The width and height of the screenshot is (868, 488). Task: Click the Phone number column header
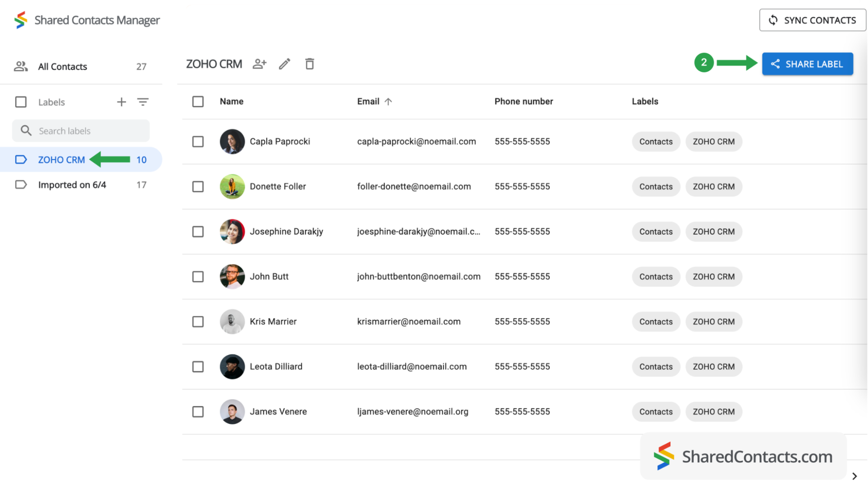pos(524,102)
